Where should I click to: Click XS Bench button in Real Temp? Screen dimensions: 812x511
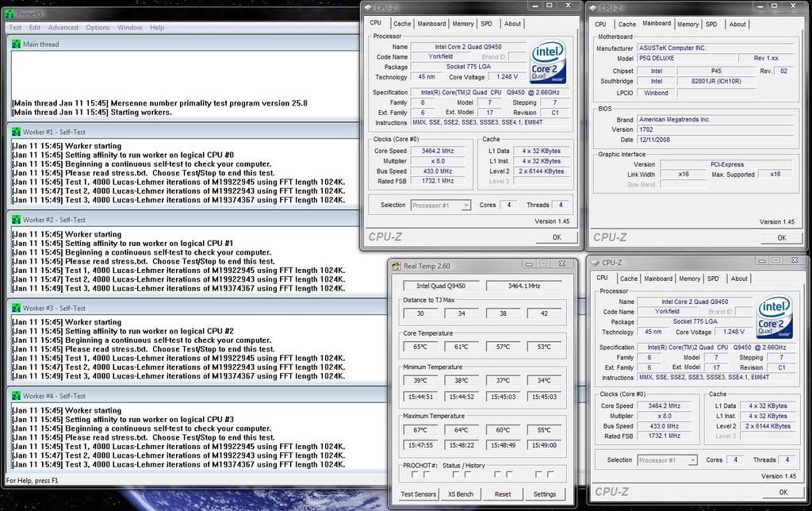[461, 494]
